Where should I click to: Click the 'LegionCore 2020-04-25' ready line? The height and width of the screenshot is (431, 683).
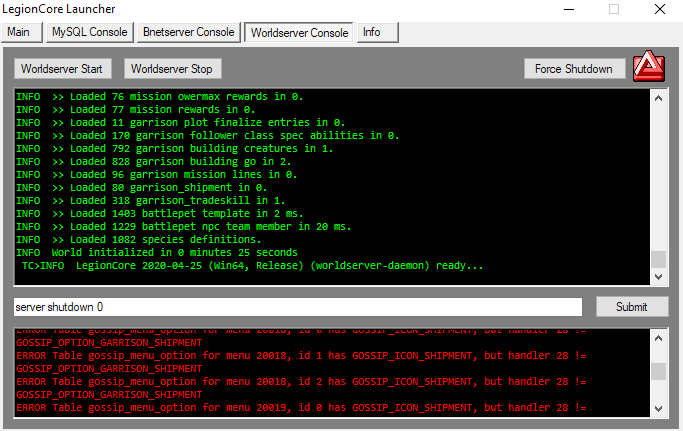click(x=253, y=265)
